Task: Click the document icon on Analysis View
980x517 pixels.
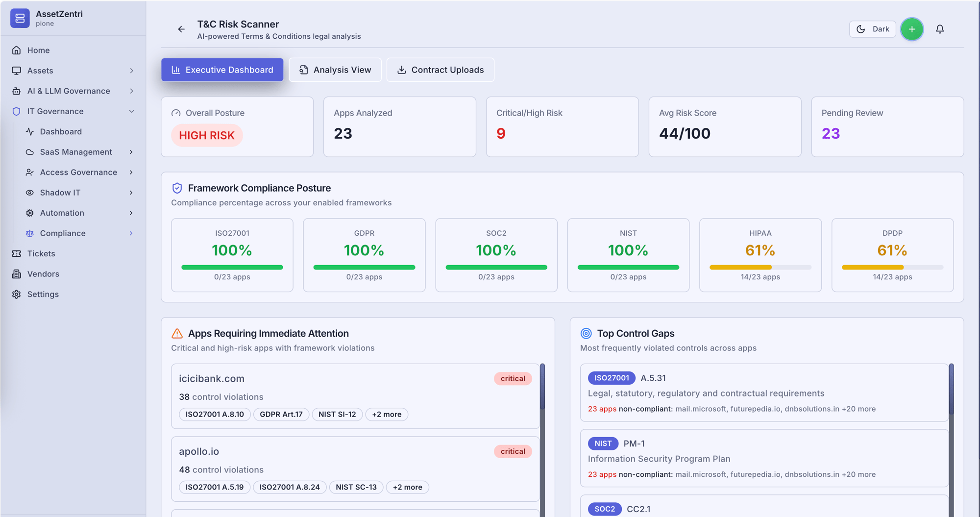Action: pos(304,70)
